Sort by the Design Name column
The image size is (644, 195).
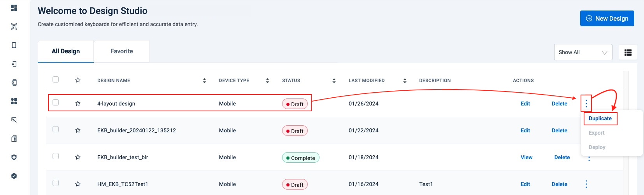pos(204,81)
